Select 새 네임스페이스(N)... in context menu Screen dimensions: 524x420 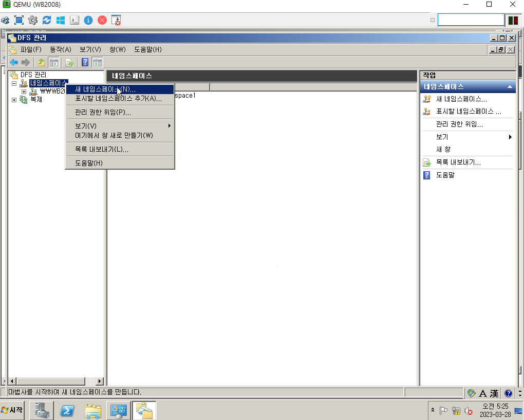pos(120,89)
